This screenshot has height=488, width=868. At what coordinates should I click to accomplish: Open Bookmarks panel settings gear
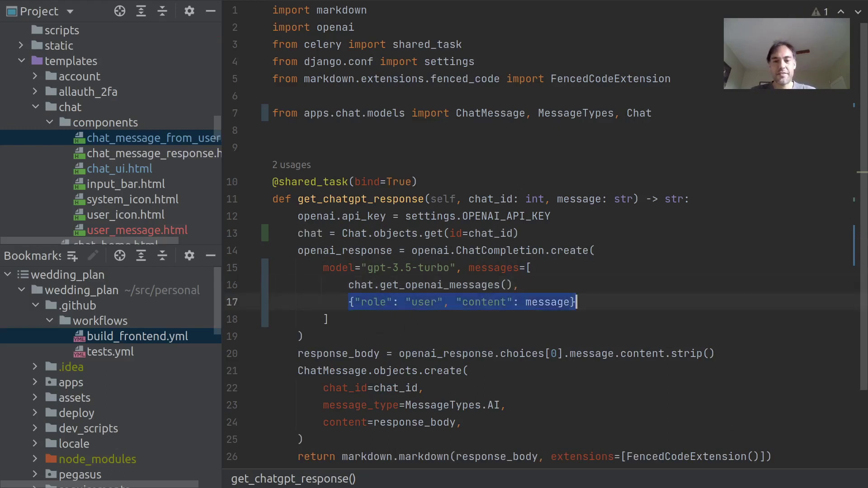point(189,256)
